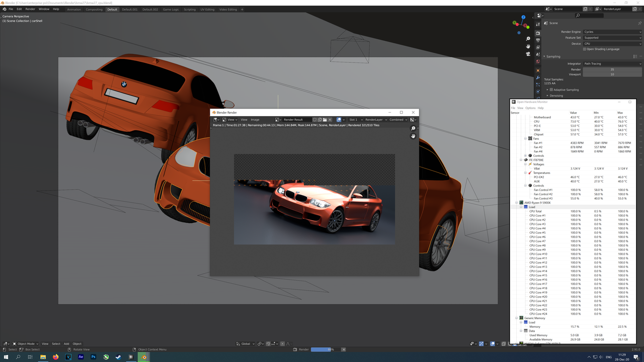Open After Effects from the taskbar

(80, 357)
